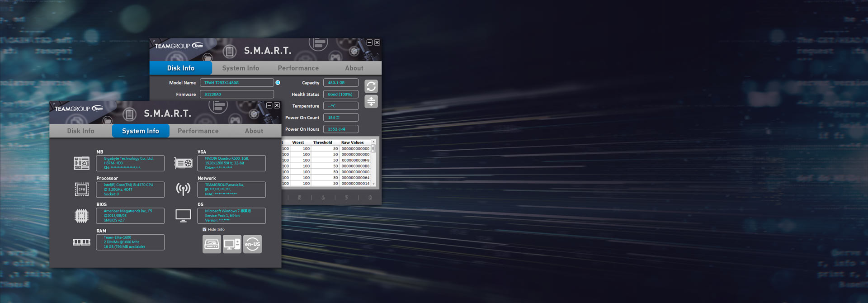Click the expand/collapse arrows icon under refresh

click(x=371, y=101)
